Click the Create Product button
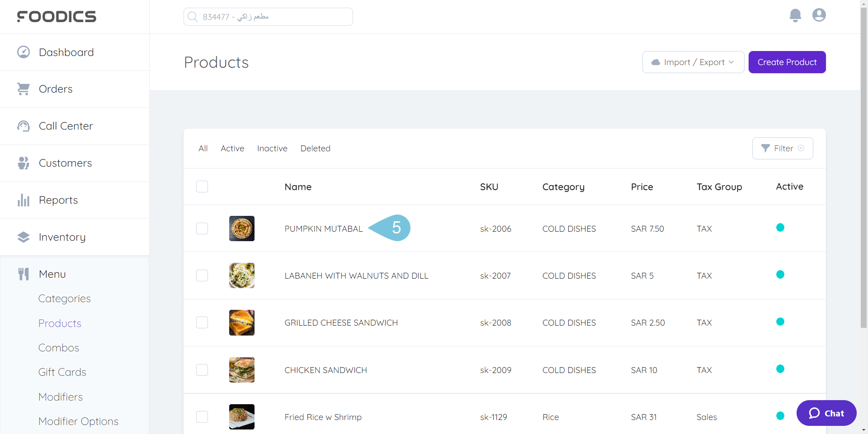This screenshot has height=434, width=868. click(787, 62)
